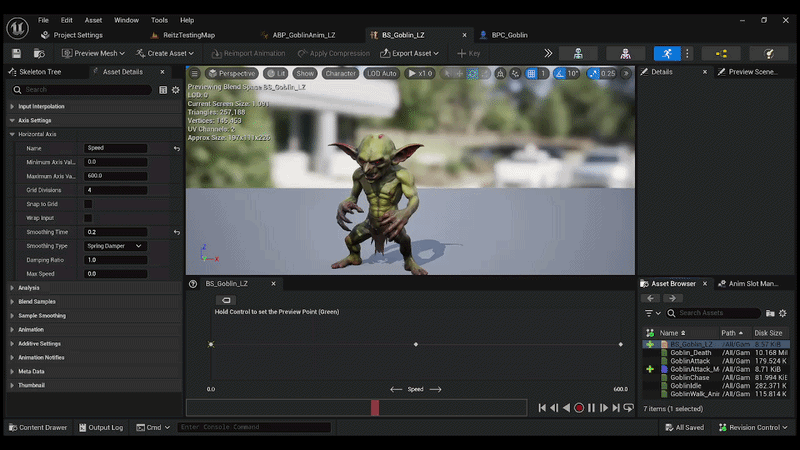Screen dimensions: 800x450
Task: Open the Output Log
Action: pyautogui.click(x=101, y=428)
